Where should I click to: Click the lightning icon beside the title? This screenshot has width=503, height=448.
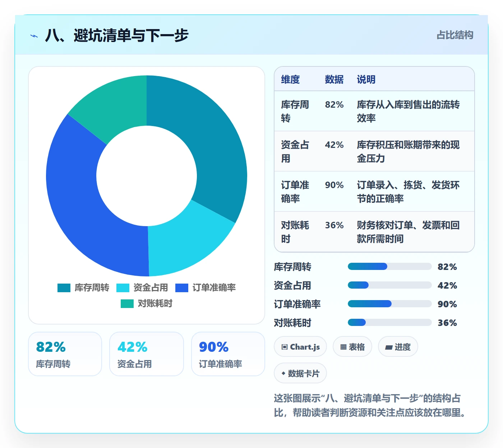click(x=34, y=36)
